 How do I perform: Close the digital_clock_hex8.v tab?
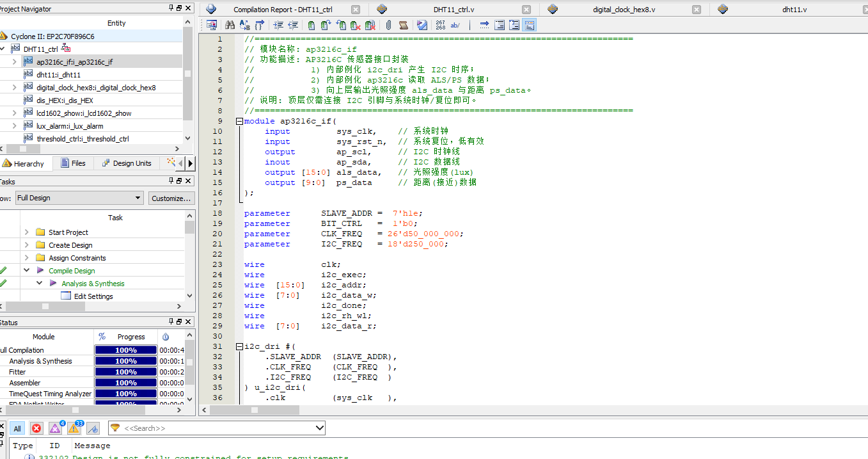click(697, 10)
